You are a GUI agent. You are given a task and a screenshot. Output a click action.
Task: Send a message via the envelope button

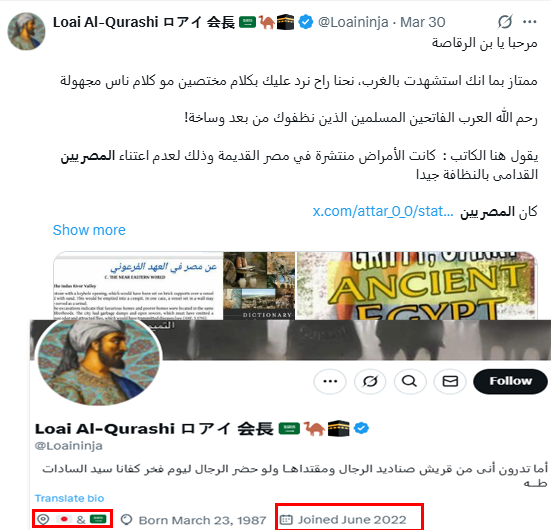pyautogui.click(x=450, y=381)
